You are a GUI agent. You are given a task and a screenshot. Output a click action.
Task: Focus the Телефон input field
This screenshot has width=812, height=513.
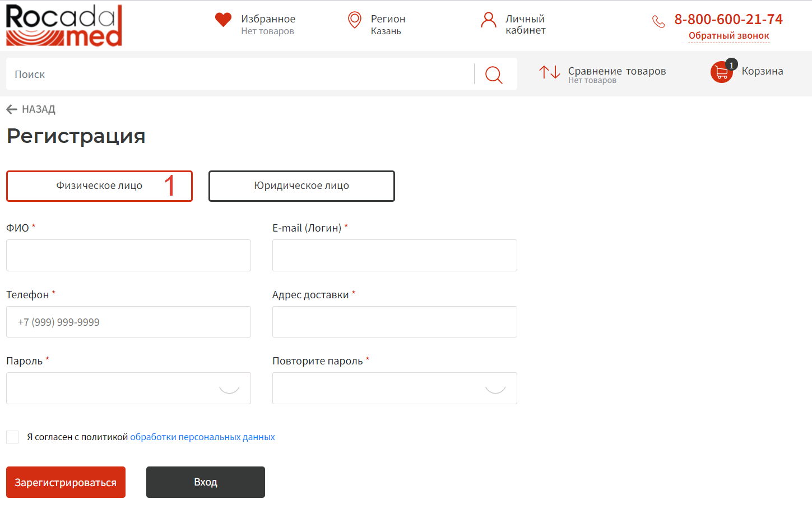click(x=128, y=322)
